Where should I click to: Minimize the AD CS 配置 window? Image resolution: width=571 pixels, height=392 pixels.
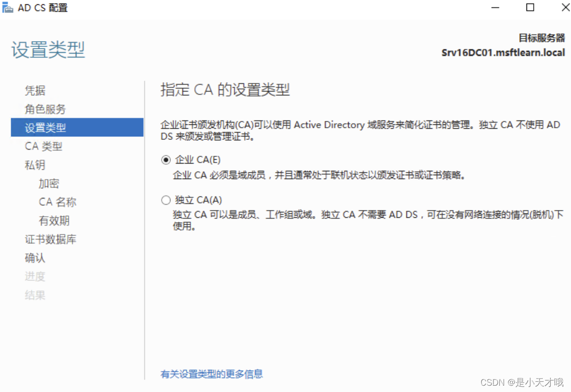(495, 7)
